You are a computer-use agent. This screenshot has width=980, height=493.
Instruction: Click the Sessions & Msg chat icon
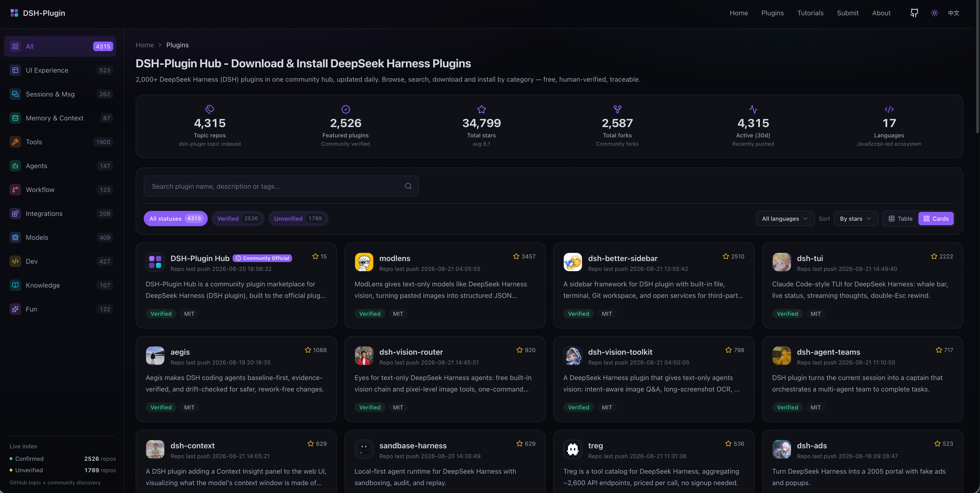click(15, 94)
